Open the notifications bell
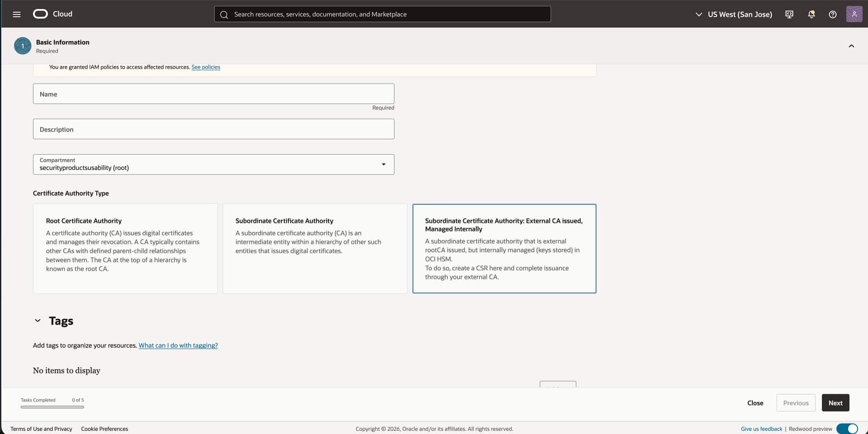This screenshot has width=868, height=434. tap(811, 14)
